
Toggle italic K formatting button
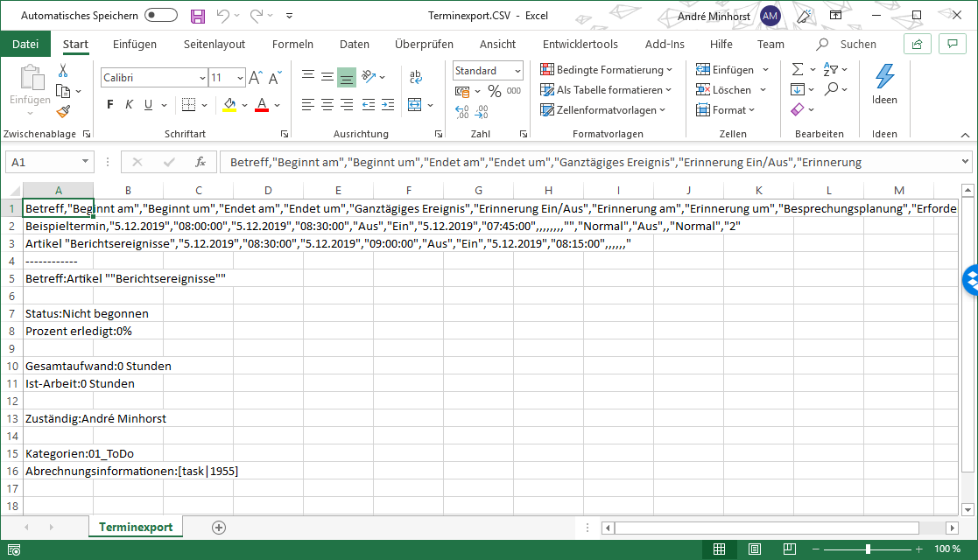[129, 105]
